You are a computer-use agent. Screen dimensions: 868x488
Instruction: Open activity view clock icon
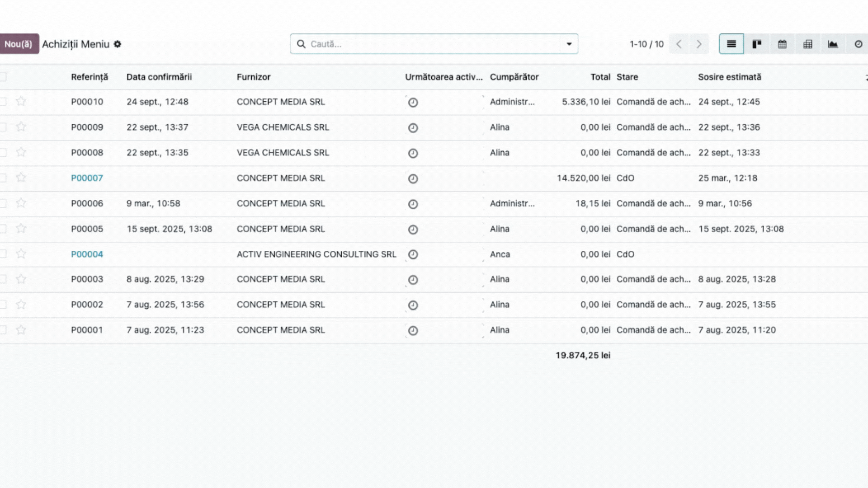click(x=858, y=44)
